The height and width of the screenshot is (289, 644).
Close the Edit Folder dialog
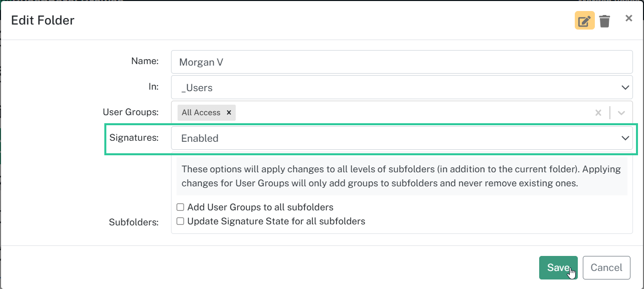pos(628,19)
